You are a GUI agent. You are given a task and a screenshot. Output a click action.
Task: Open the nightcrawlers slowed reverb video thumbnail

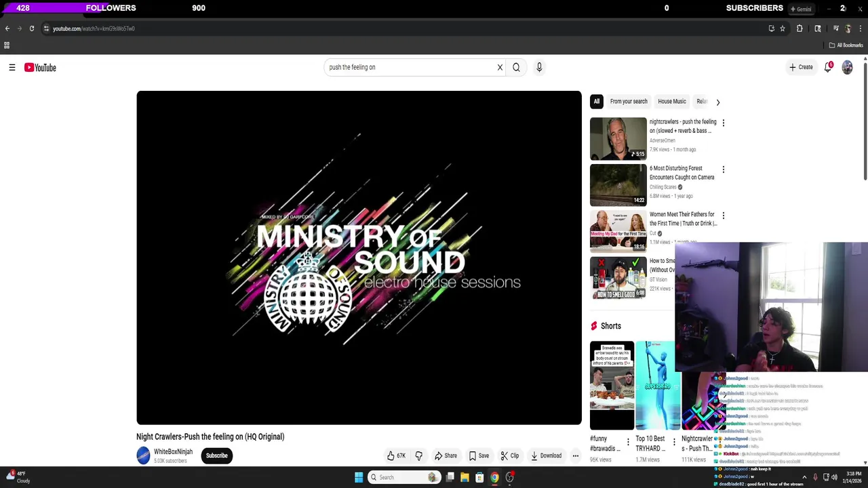point(618,138)
